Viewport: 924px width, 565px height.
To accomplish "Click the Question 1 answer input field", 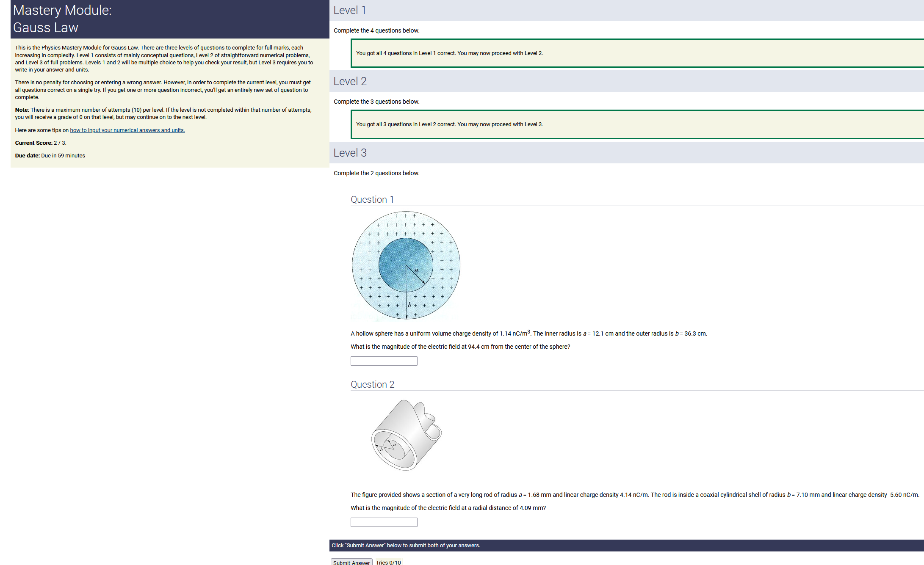I will pyautogui.click(x=384, y=361).
